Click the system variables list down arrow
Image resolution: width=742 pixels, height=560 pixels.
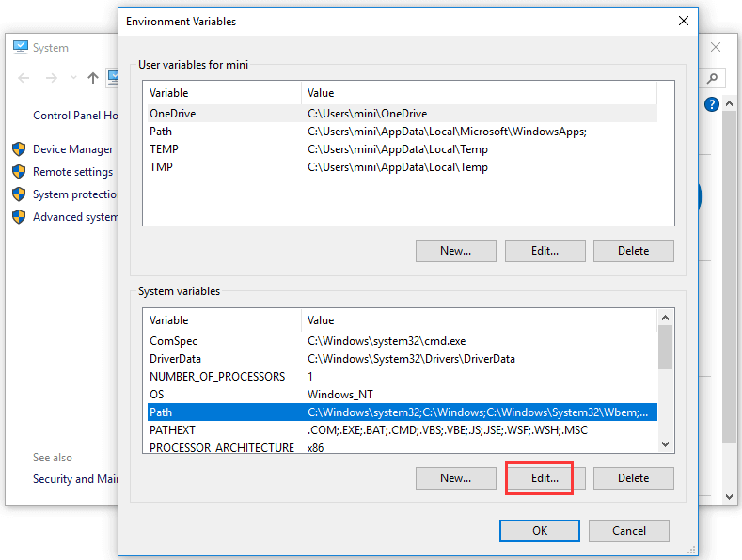point(665,444)
